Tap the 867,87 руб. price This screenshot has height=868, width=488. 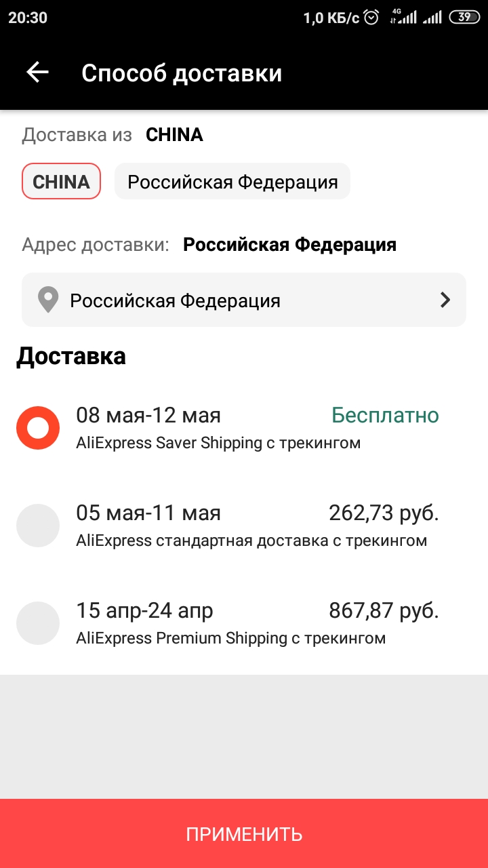coord(384,610)
